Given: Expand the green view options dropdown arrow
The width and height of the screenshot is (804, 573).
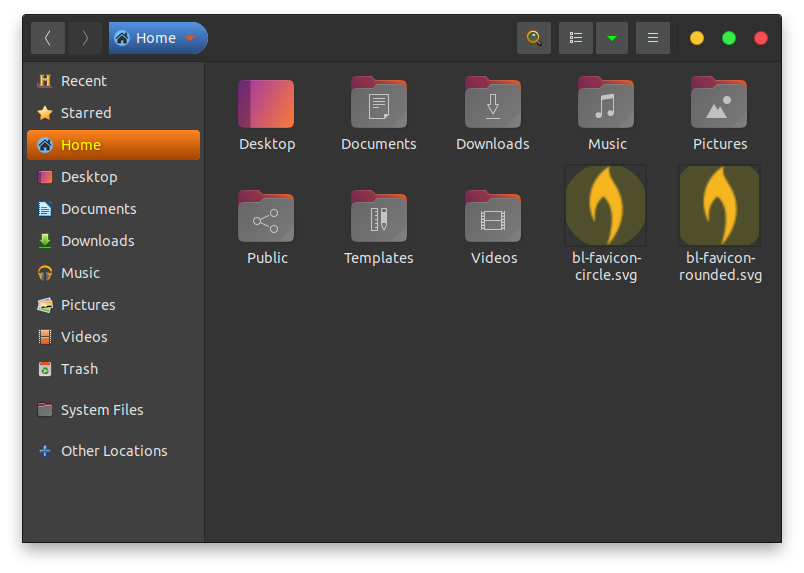Looking at the screenshot, I should pyautogui.click(x=612, y=38).
